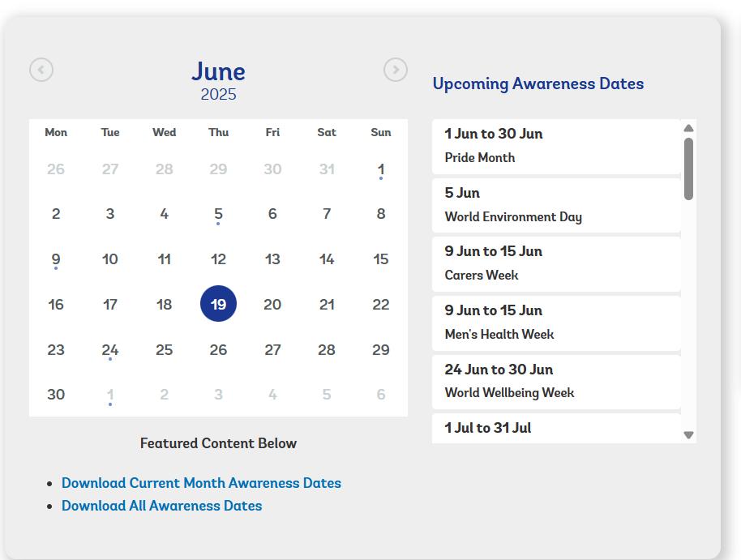Open the World Environment Day entry

tap(556, 205)
